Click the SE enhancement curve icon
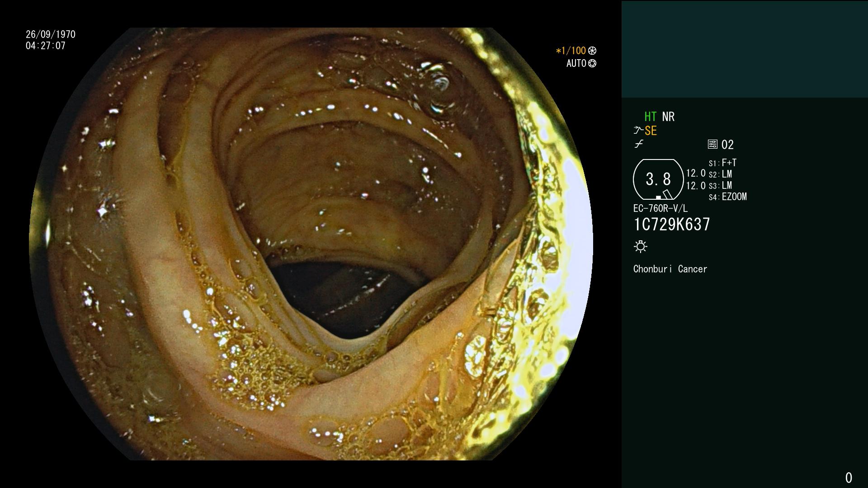Viewport: 868px width, 488px height. [x=638, y=131]
